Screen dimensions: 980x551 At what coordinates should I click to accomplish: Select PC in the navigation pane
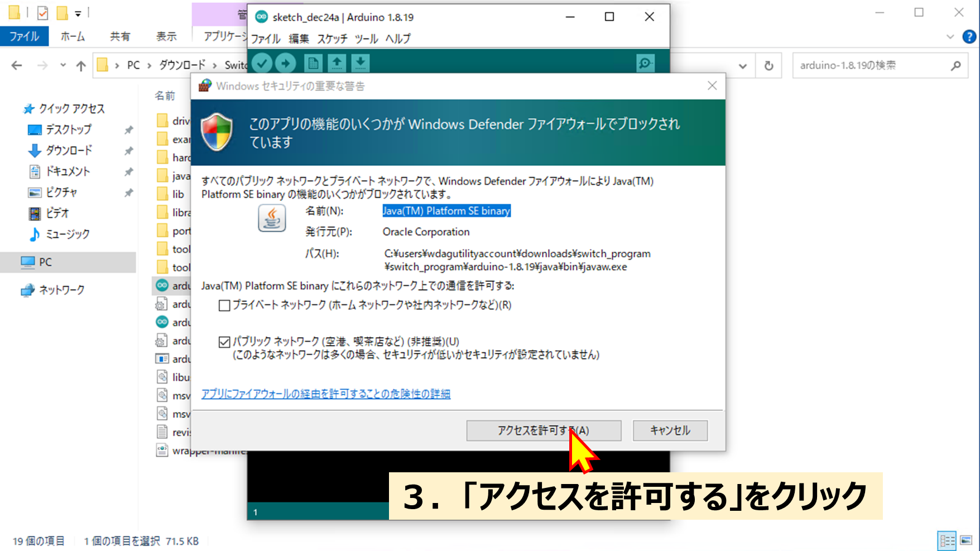click(x=68, y=262)
